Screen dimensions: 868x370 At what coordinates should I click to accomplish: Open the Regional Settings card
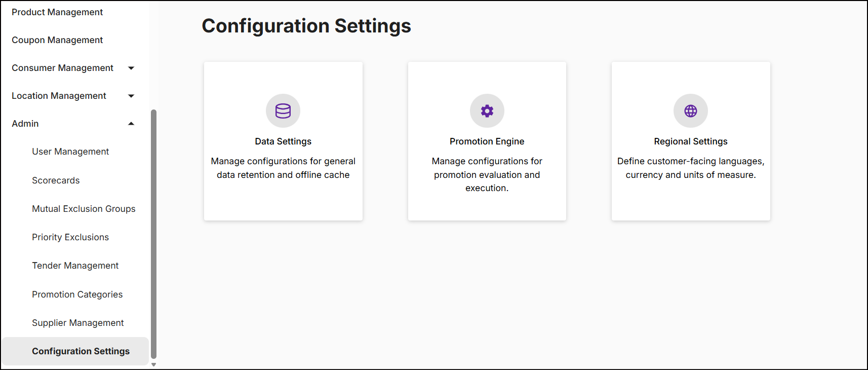coord(690,140)
